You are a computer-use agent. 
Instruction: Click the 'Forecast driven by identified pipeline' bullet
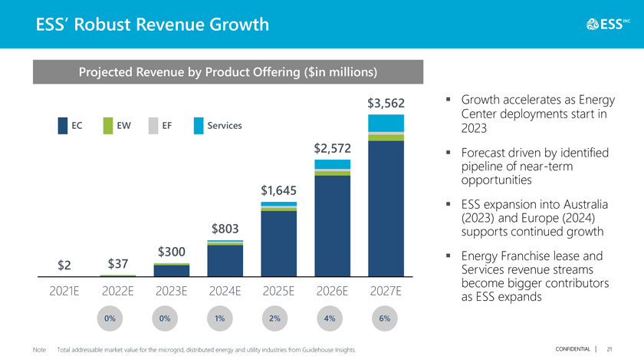click(x=535, y=166)
